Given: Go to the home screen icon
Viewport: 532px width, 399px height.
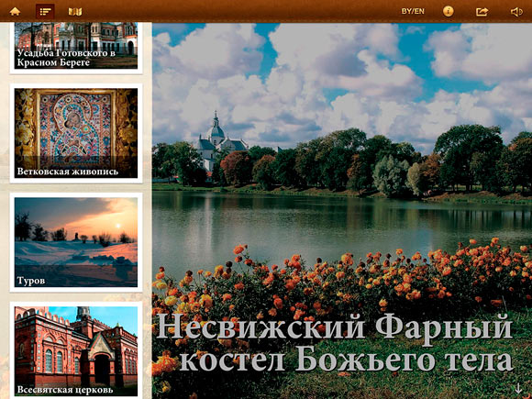Looking at the screenshot, I should [15, 12].
